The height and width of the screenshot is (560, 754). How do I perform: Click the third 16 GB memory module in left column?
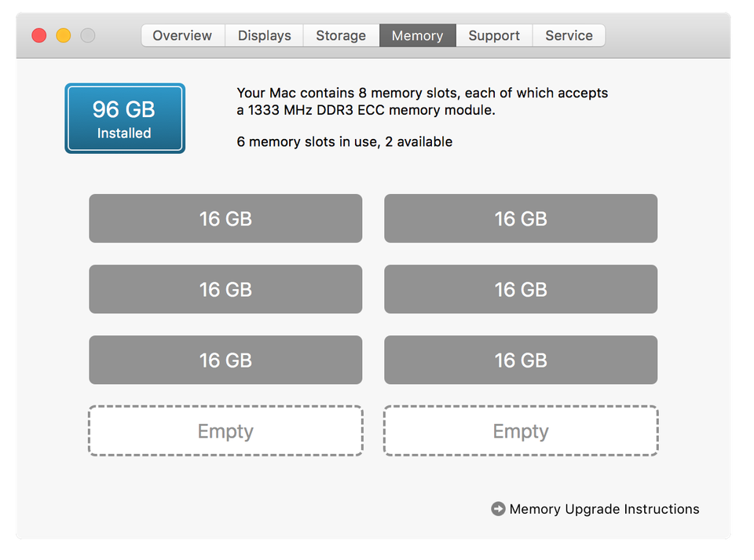click(x=225, y=360)
